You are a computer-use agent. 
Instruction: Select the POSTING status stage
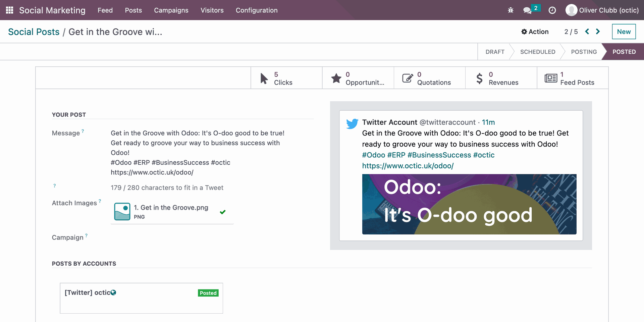point(584,52)
